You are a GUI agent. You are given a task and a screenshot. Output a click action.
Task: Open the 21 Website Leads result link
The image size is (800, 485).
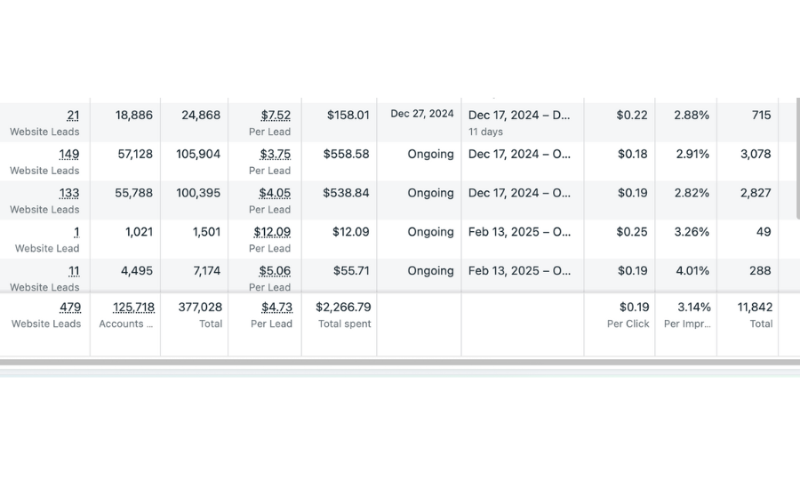tap(73, 115)
